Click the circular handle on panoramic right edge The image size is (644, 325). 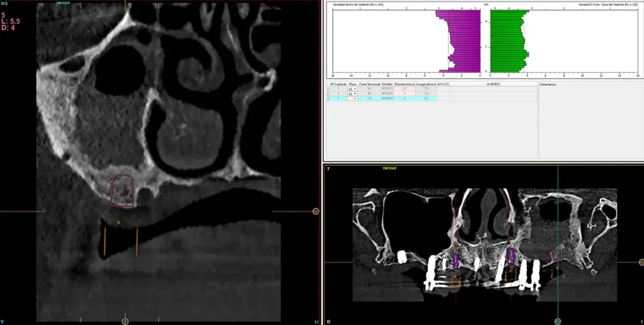click(x=641, y=262)
